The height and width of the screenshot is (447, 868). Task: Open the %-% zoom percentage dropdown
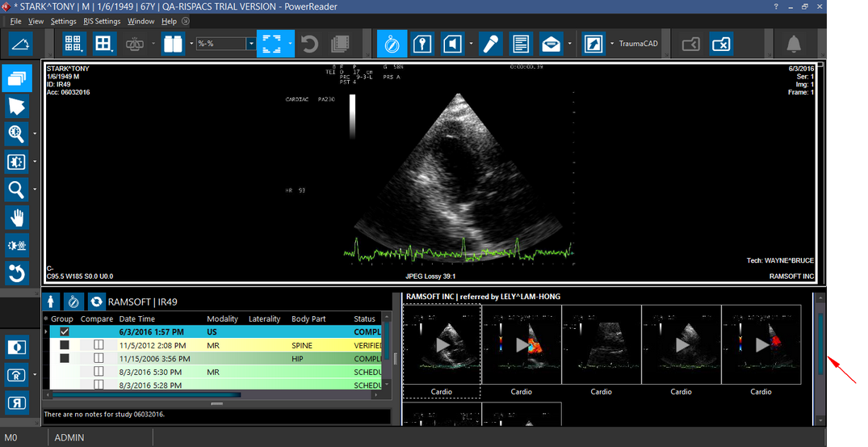(251, 44)
